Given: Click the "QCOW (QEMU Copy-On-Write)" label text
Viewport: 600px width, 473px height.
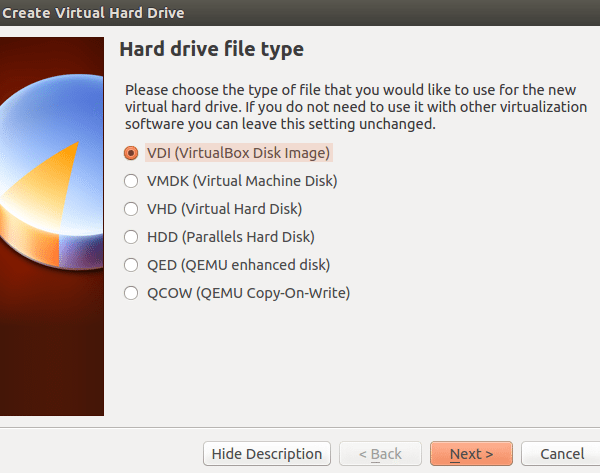Looking at the screenshot, I should coord(248,293).
